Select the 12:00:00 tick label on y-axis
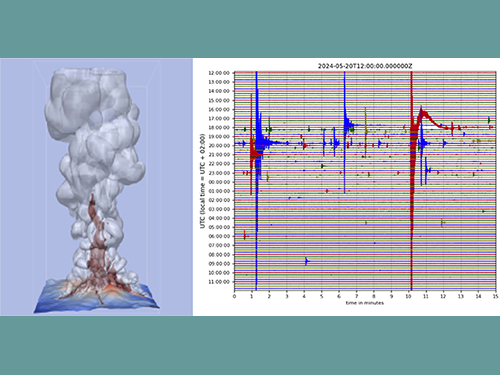The width and height of the screenshot is (500, 375). point(219,73)
